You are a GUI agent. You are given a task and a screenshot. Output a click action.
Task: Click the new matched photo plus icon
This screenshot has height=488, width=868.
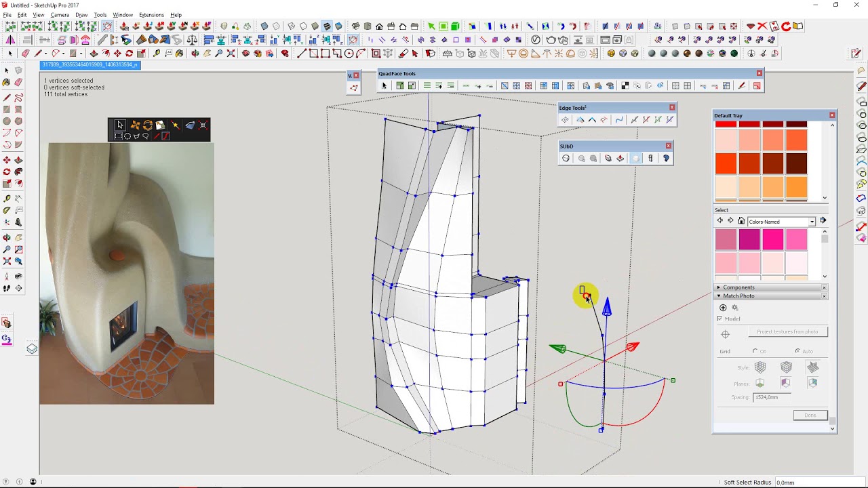tap(723, 308)
